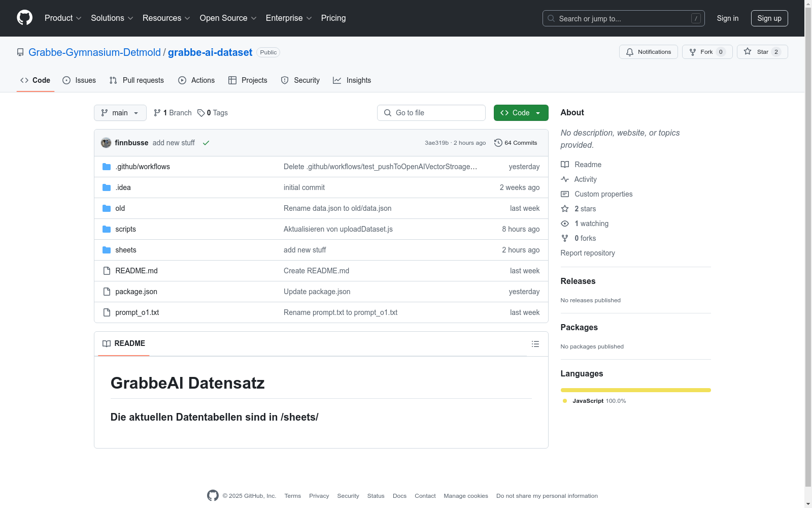
Task: Click the green commit status checkmark
Action: pyautogui.click(x=206, y=143)
